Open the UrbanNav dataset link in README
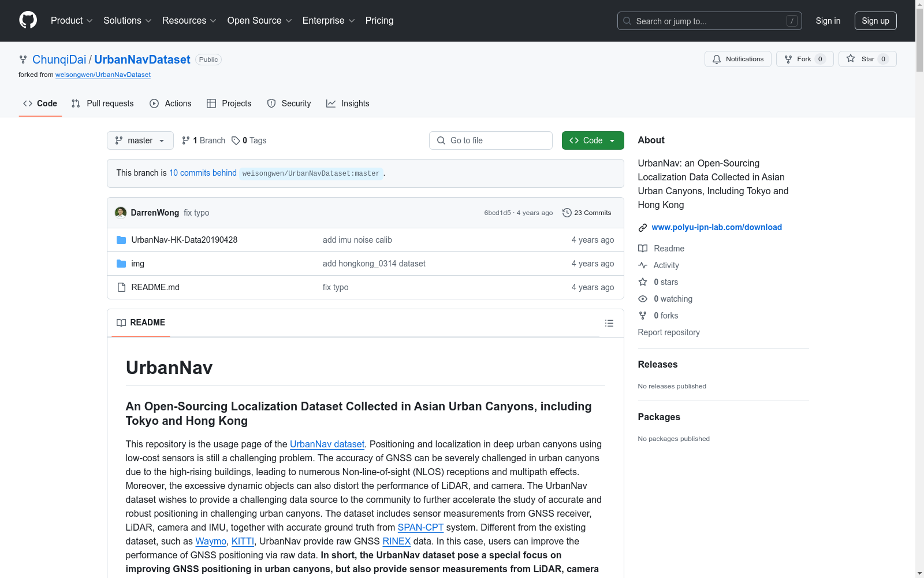 [327, 444]
